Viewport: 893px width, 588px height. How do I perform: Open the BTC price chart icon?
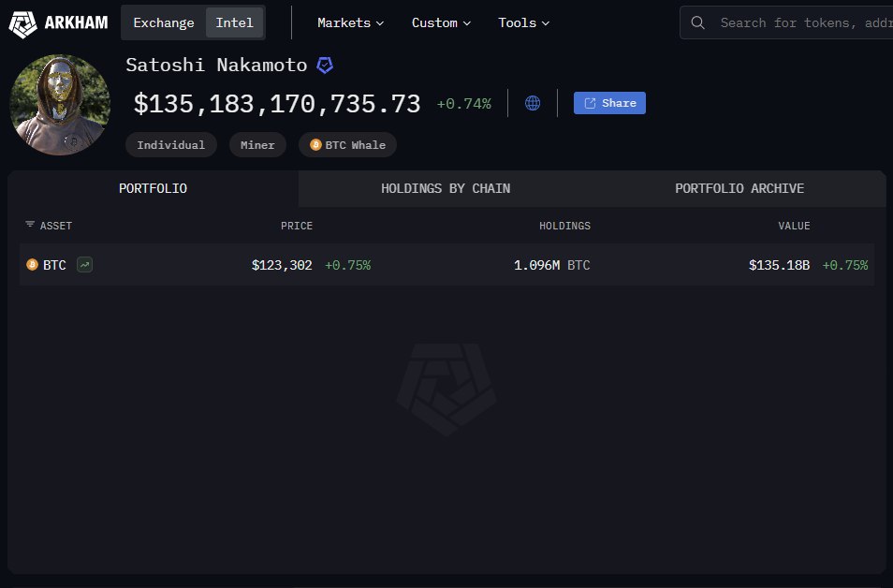pyautogui.click(x=85, y=264)
